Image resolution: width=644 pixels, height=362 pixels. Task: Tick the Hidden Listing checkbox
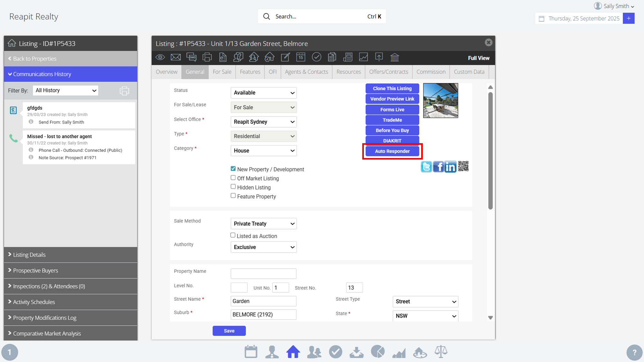point(233,187)
